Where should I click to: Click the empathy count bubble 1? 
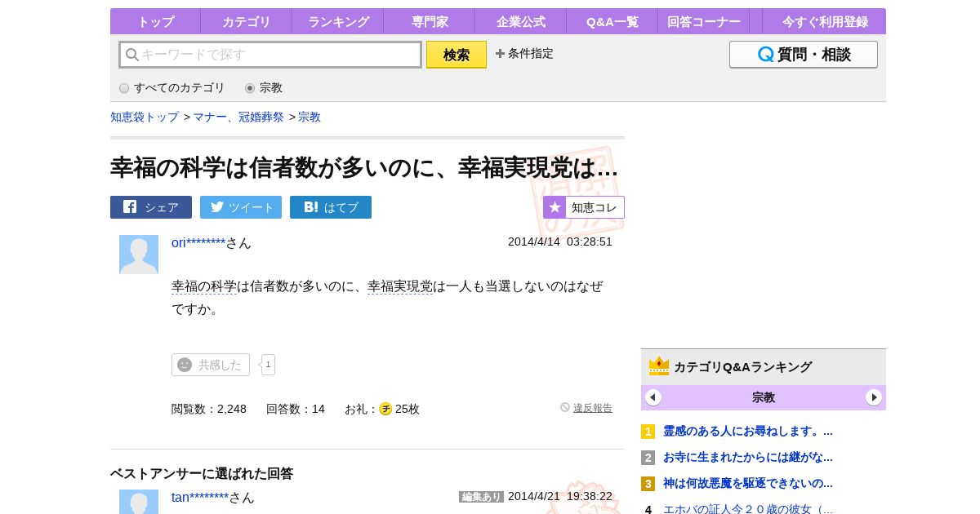pyautogui.click(x=268, y=365)
